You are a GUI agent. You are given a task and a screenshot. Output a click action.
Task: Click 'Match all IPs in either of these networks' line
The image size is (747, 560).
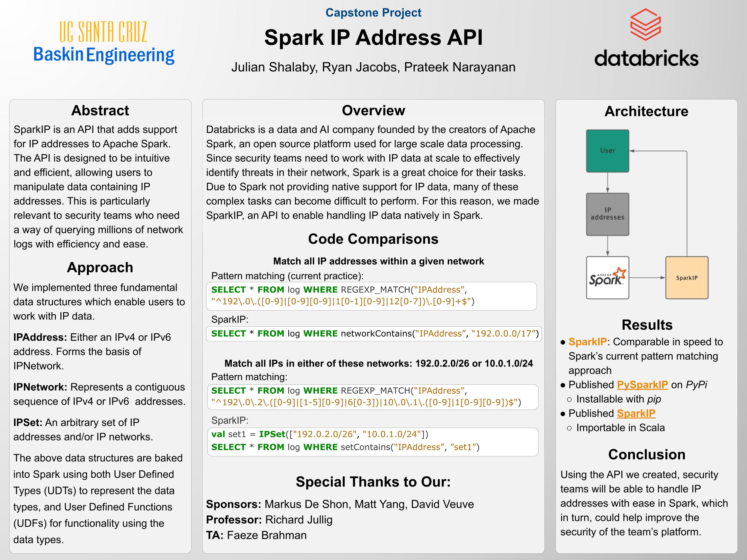point(379,363)
